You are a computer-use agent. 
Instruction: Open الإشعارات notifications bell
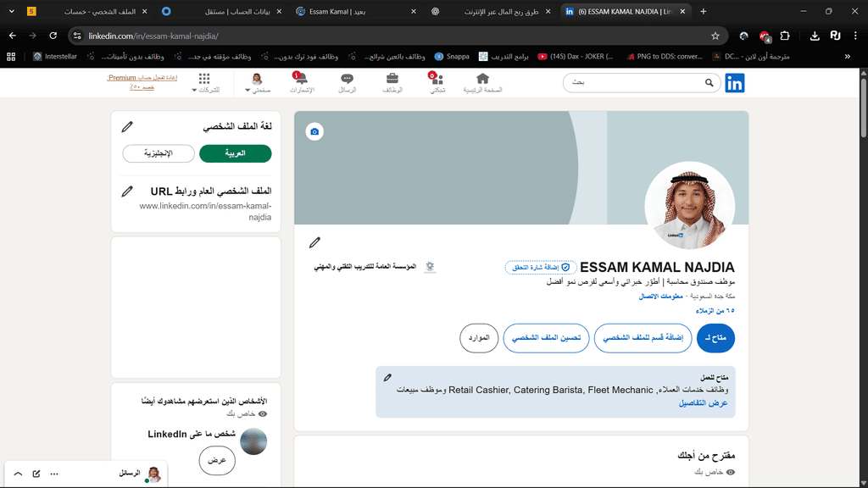click(x=302, y=83)
